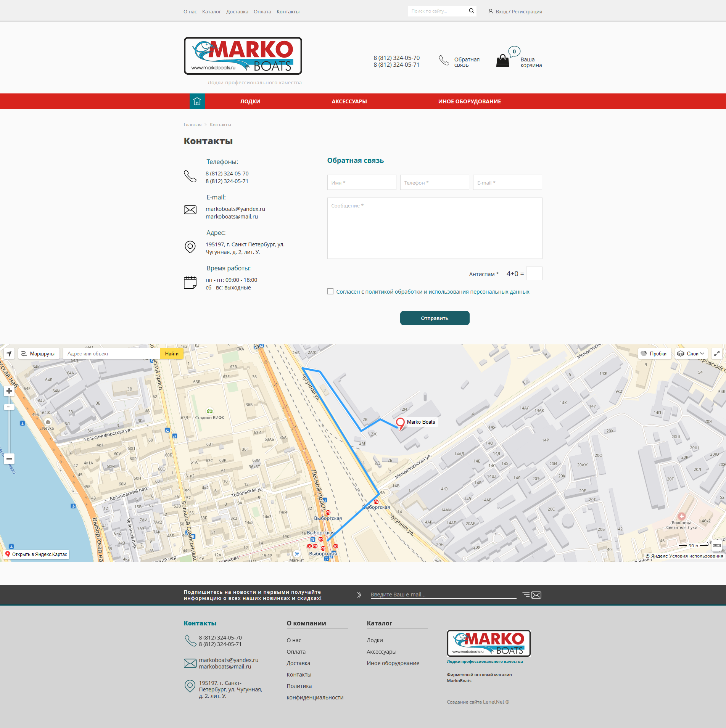
Task: Open the Каталог top menu item
Action: coord(211,12)
